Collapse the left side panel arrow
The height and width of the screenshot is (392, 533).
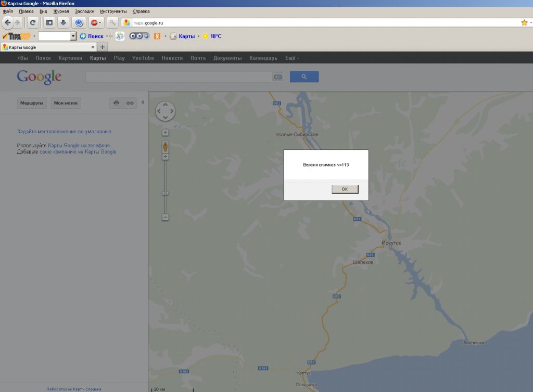point(143,103)
